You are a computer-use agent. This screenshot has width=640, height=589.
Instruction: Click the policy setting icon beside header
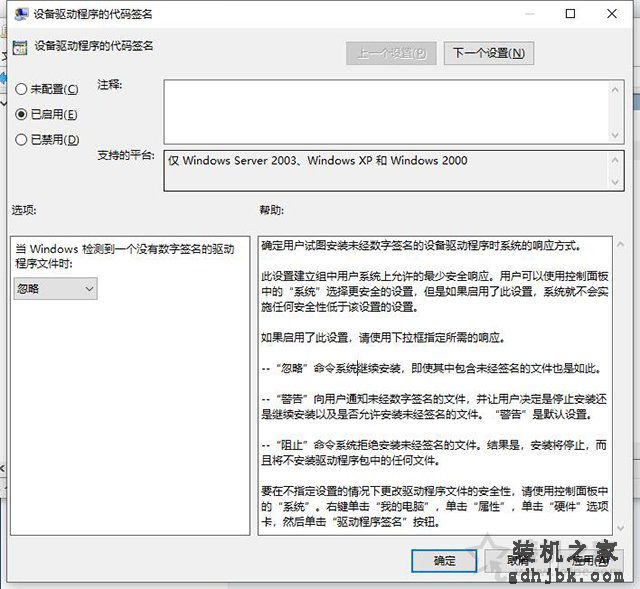(x=20, y=47)
